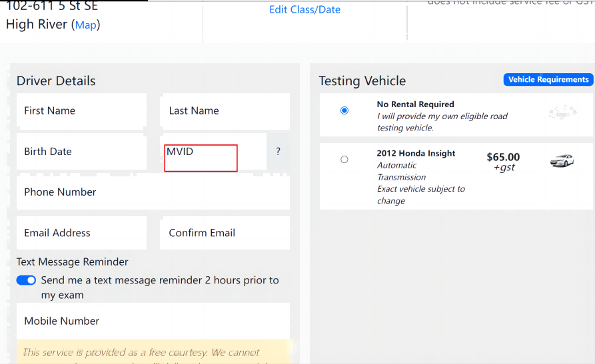Click the Honda Insight car image
Screen dimensions: 595x364
click(562, 160)
